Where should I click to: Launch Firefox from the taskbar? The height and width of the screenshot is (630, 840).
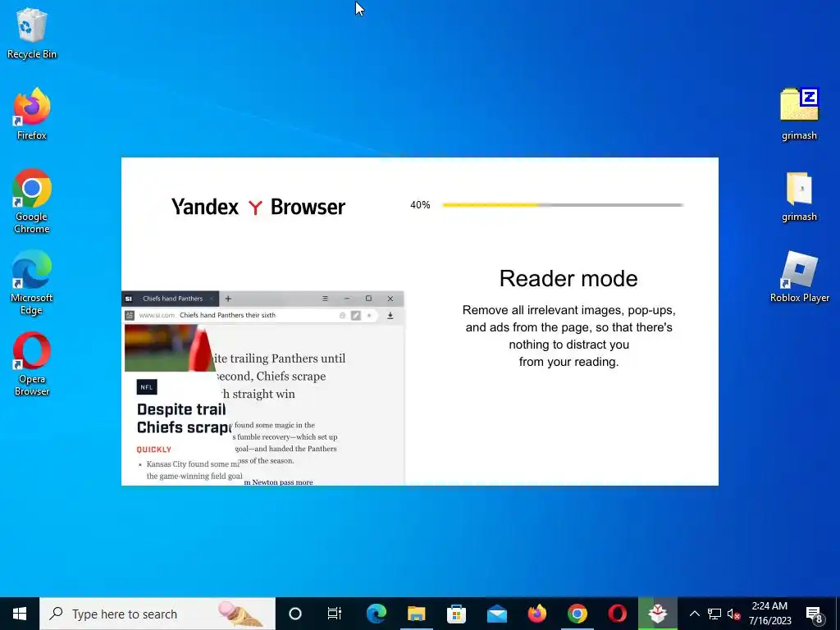coord(536,614)
